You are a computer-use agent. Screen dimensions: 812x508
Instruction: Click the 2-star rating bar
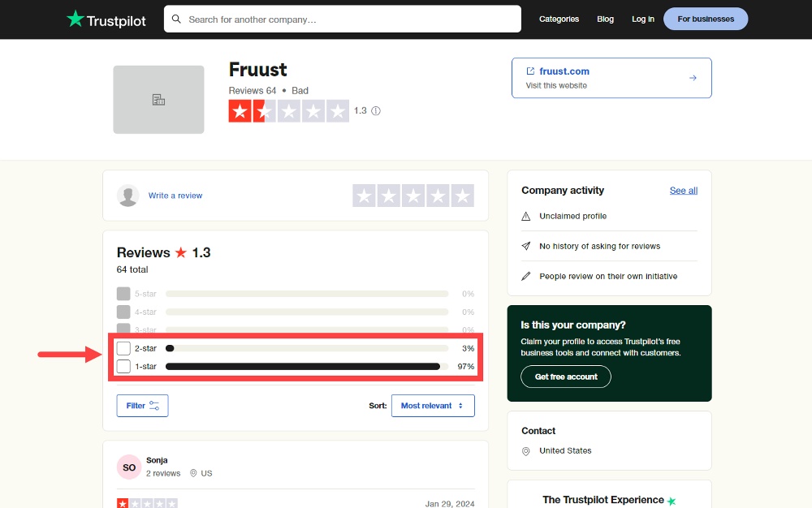307,348
